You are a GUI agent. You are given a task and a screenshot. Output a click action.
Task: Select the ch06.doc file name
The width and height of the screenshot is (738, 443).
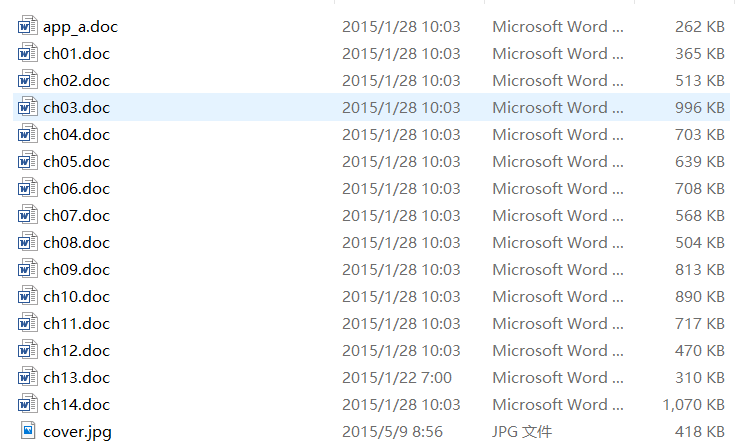[x=77, y=188]
